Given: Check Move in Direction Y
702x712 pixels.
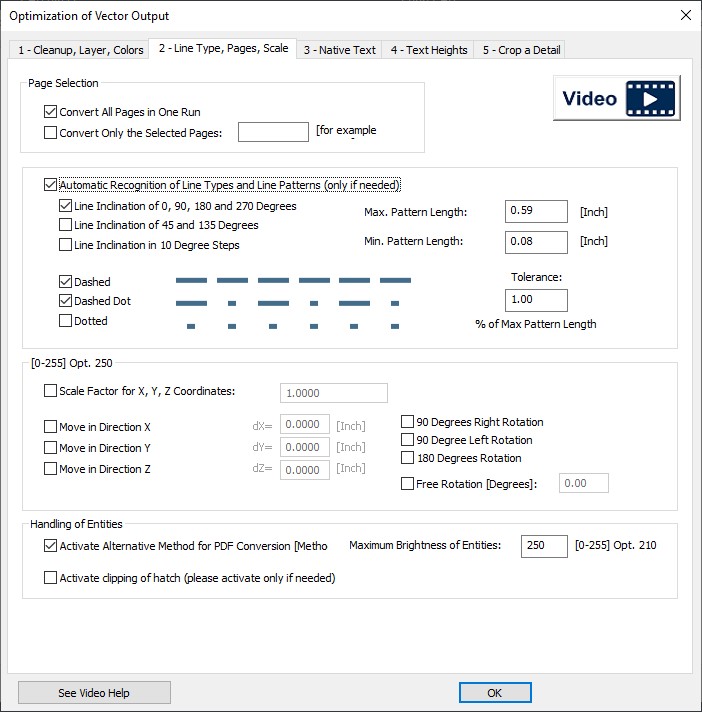Looking at the screenshot, I should coord(50,448).
